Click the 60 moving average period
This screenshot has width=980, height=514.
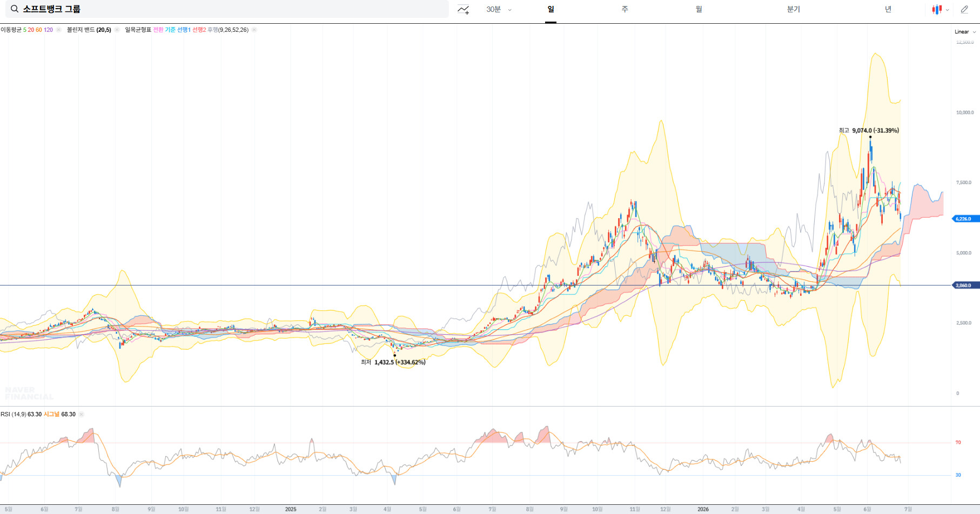click(x=39, y=30)
